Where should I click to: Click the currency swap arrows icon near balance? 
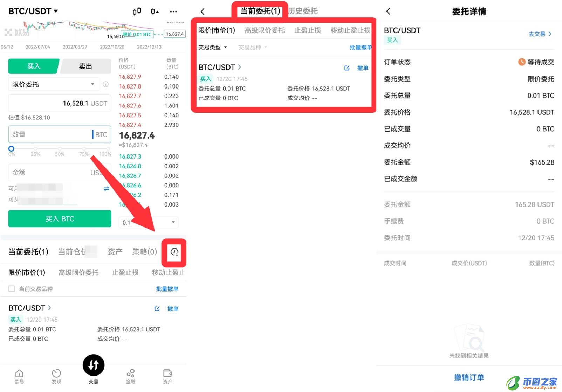coord(106,189)
